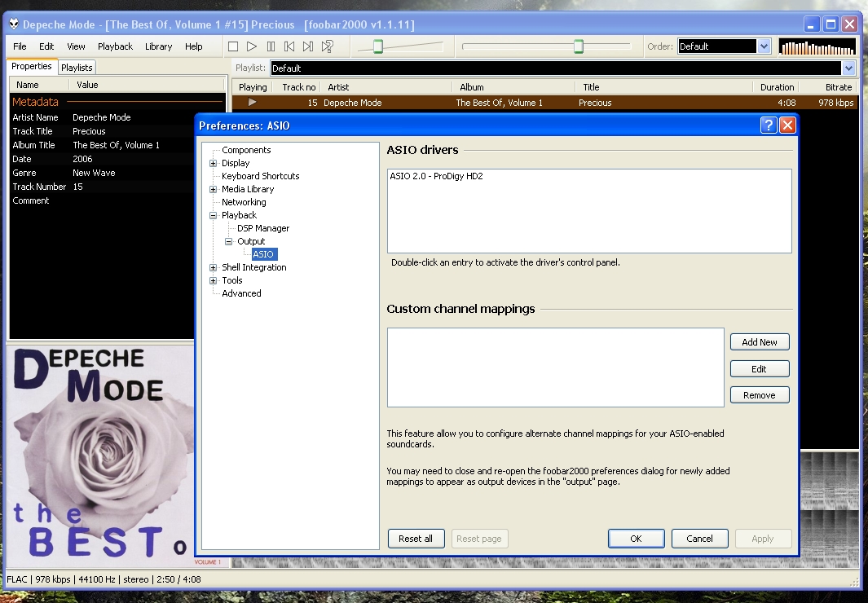
Task: Select the ASIO tree item
Action: point(263,254)
